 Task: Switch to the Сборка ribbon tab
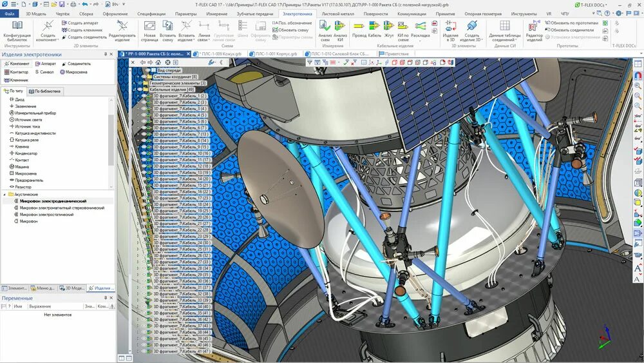(86, 14)
